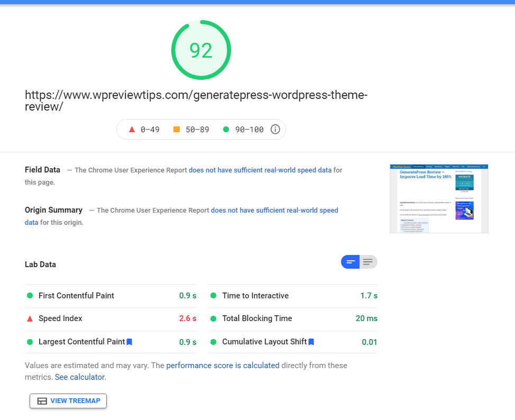Viewport: 515px width, 420px height.
Task: Select the compact metrics view icon
Action: pyautogui.click(x=350, y=261)
